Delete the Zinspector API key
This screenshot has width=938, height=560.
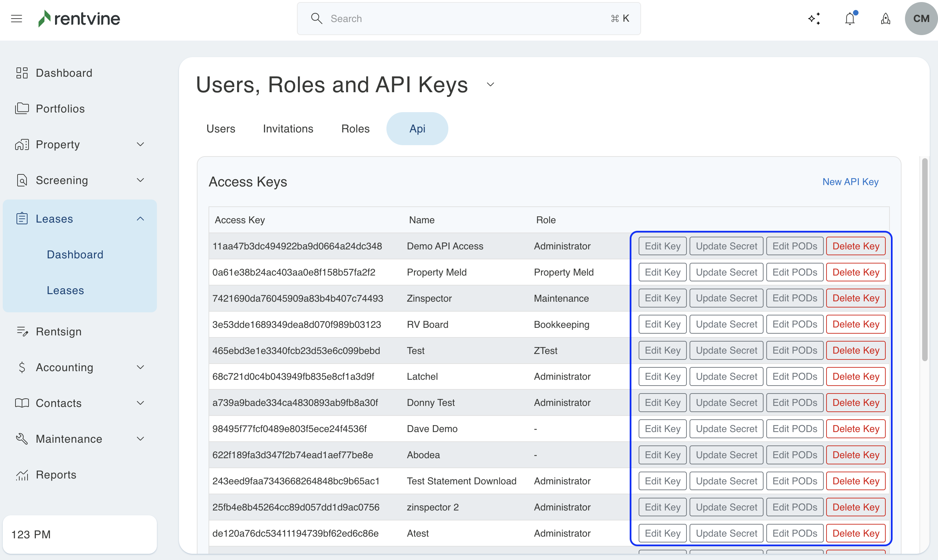point(855,298)
